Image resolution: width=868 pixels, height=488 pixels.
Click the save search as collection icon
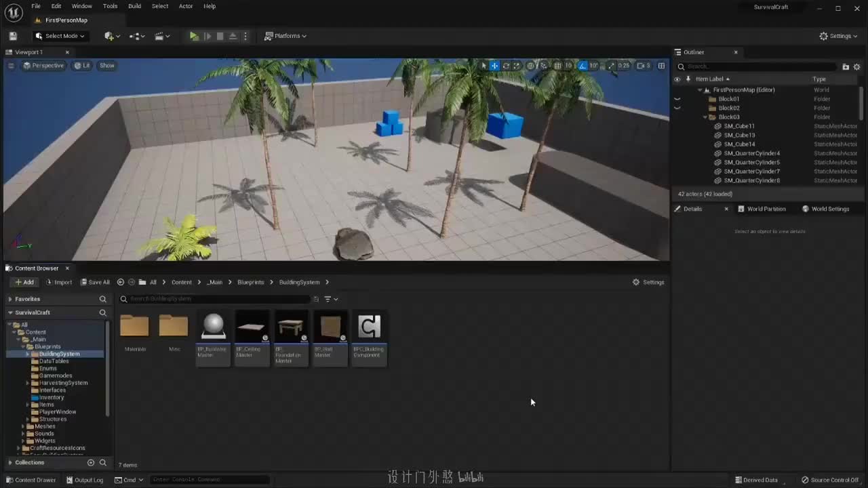316,299
